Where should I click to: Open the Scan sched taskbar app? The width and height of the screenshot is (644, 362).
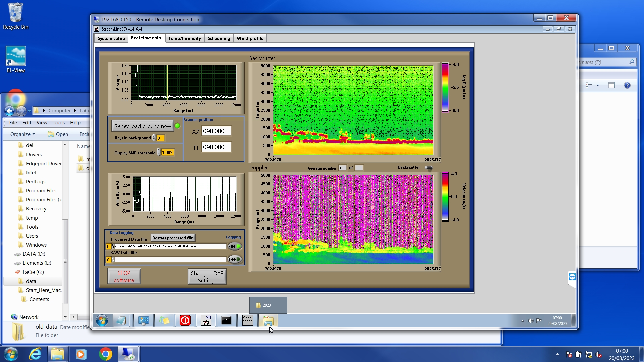[247, 321]
